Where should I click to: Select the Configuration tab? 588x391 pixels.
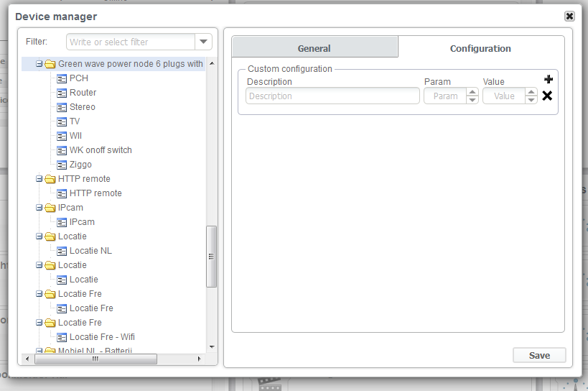click(480, 48)
